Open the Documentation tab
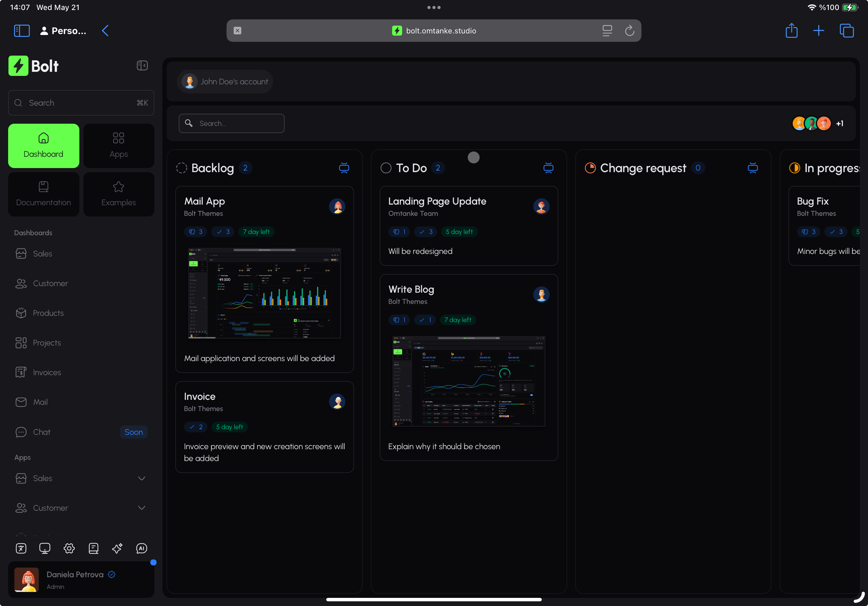The width and height of the screenshot is (868, 606). point(43,194)
